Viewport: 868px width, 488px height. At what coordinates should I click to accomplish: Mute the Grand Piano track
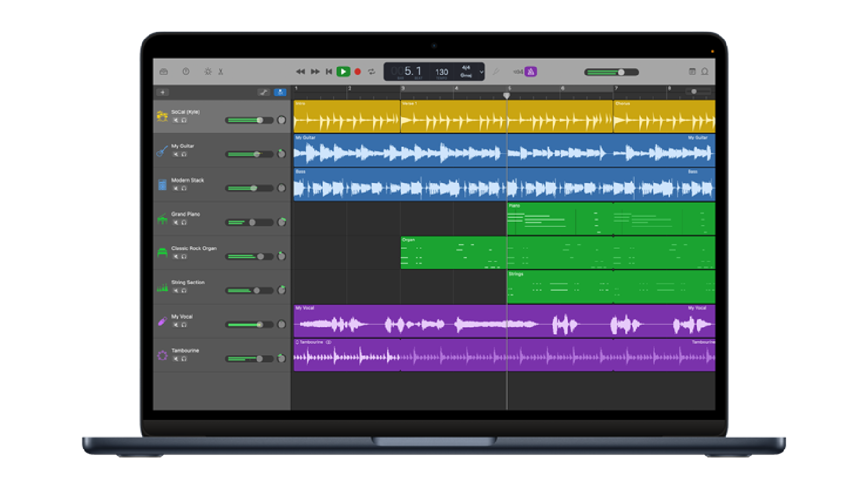(x=176, y=222)
